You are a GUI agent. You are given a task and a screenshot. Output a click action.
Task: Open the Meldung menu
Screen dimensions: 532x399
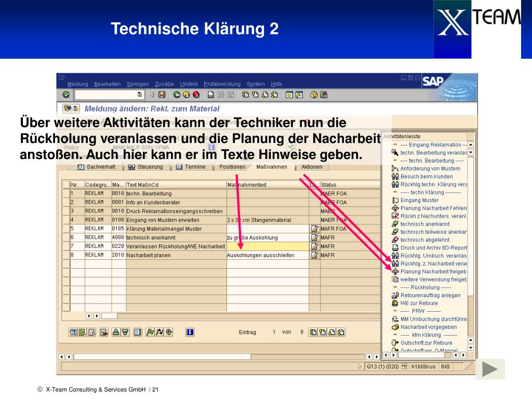pyautogui.click(x=78, y=84)
